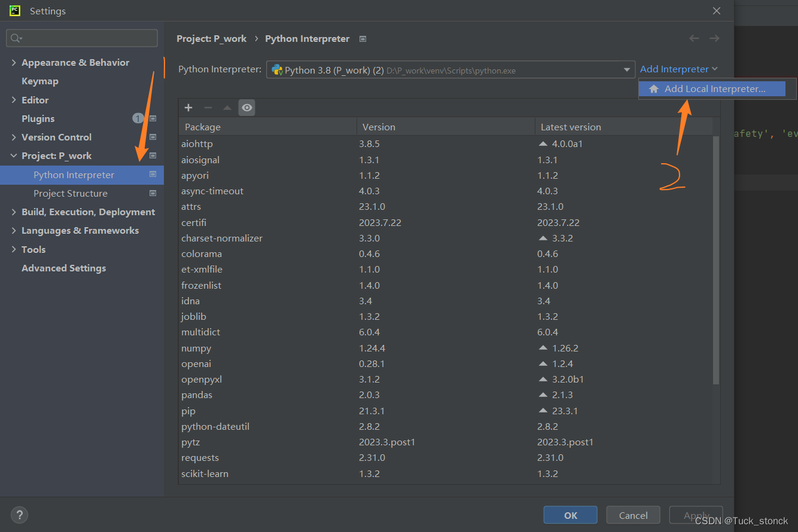Select the colorama package row
This screenshot has height=532, width=798.
pyautogui.click(x=446, y=254)
